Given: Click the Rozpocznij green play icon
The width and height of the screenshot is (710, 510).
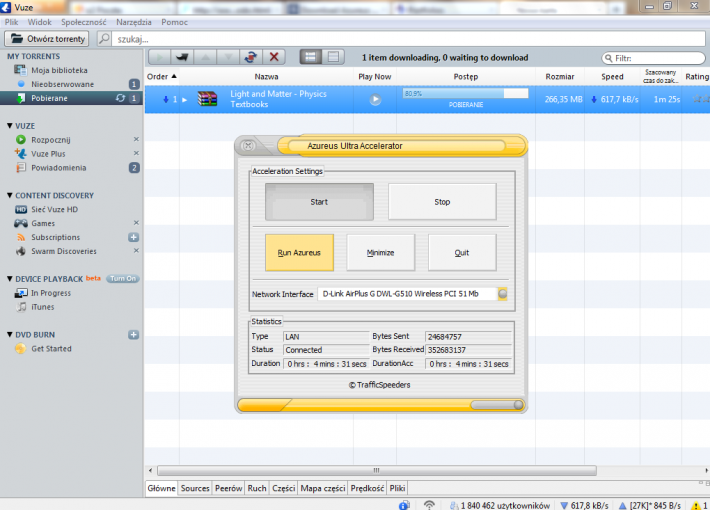Looking at the screenshot, I should pos(21,140).
